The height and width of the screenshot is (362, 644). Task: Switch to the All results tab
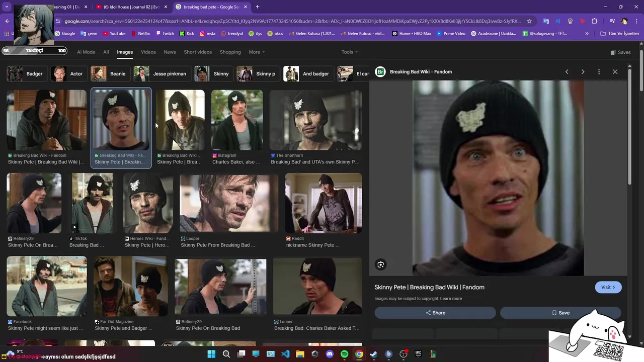[x=106, y=52]
